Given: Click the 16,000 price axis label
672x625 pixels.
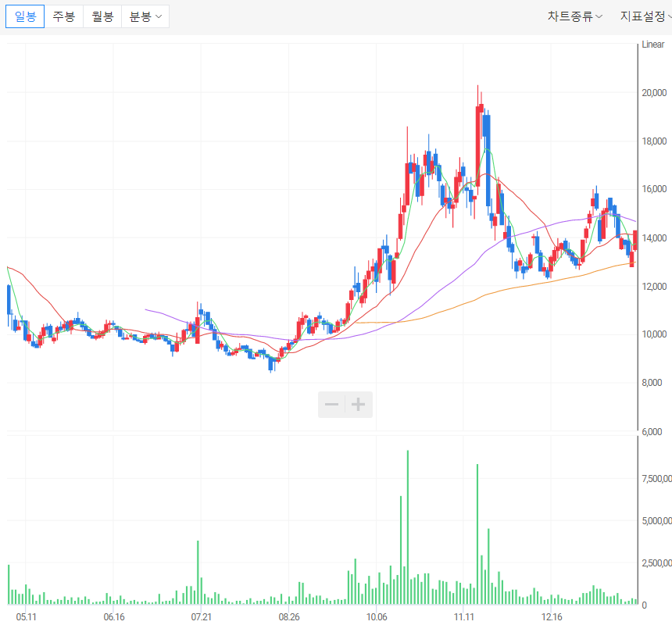Looking at the screenshot, I should (654, 189).
